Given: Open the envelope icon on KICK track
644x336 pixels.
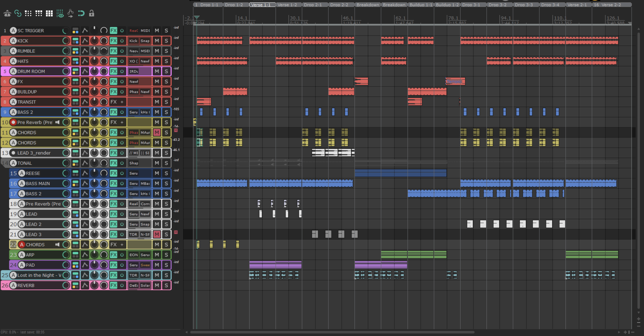Looking at the screenshot, I should (85, 41).
